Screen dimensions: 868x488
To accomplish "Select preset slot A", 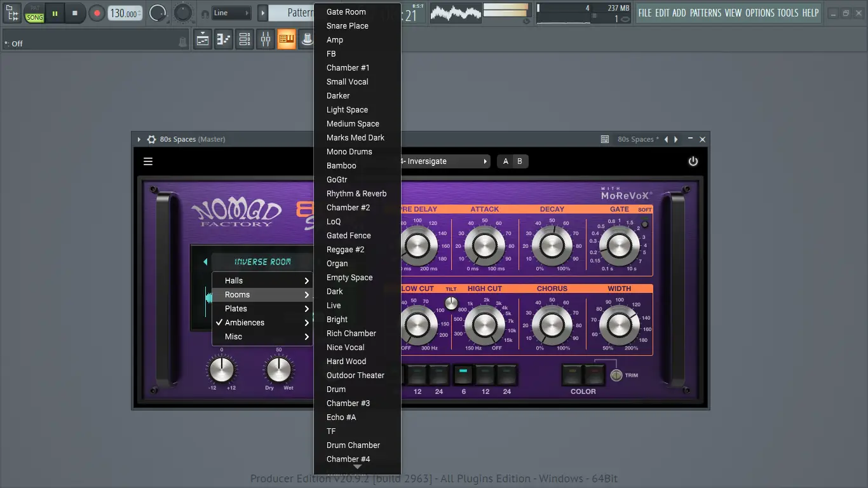I will point(506,161).
